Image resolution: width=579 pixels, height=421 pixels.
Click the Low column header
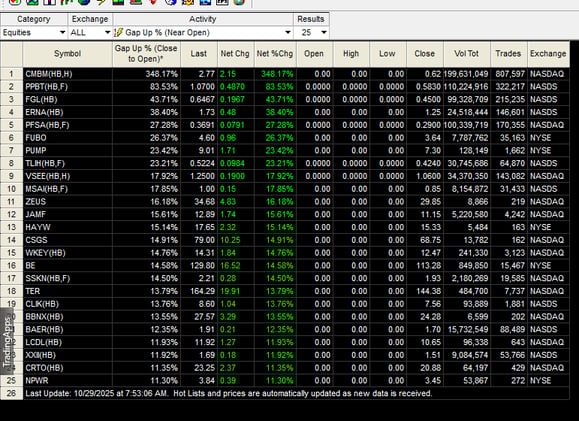[x=387, y=54]
